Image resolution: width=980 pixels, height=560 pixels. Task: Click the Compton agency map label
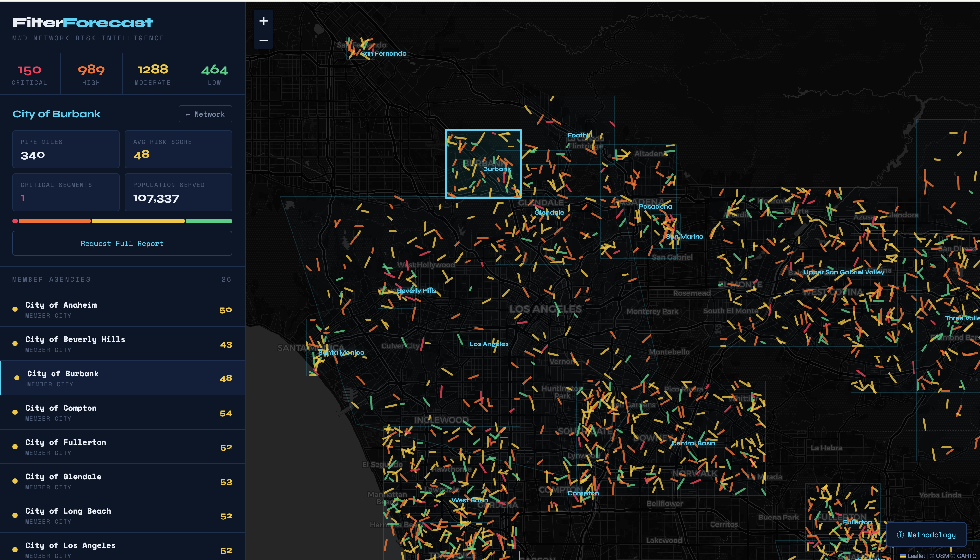tap(583, 493)
